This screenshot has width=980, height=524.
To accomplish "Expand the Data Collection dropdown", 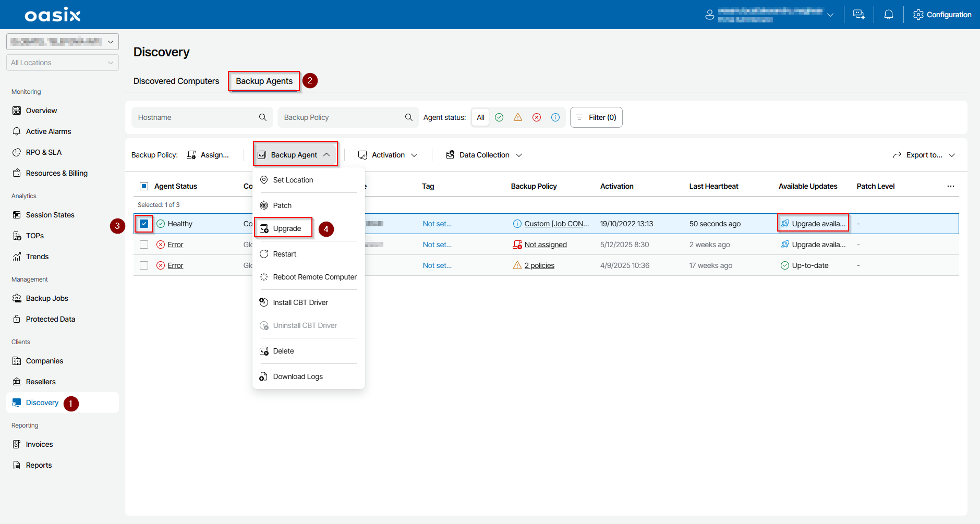I will pos(484,155).
